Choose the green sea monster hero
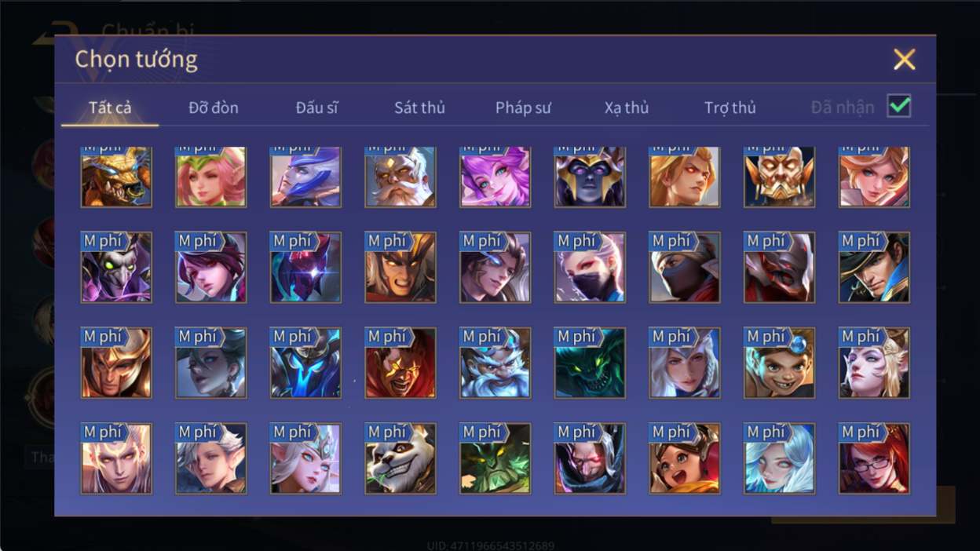980x551 pixels. click(590, 363)
